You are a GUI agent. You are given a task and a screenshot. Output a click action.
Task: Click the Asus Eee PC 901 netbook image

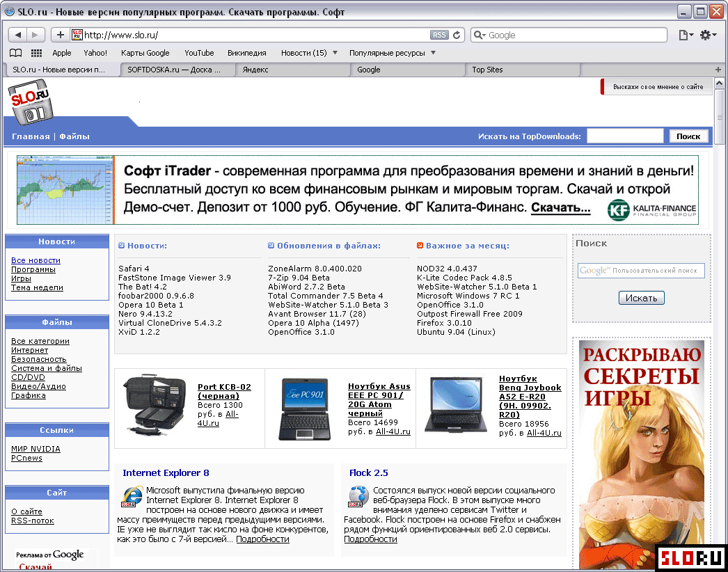[305, 408]
